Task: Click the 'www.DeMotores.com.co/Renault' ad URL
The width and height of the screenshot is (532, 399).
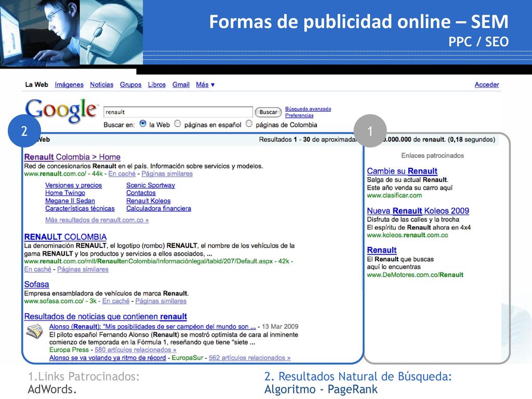Action: pos(415,275)
